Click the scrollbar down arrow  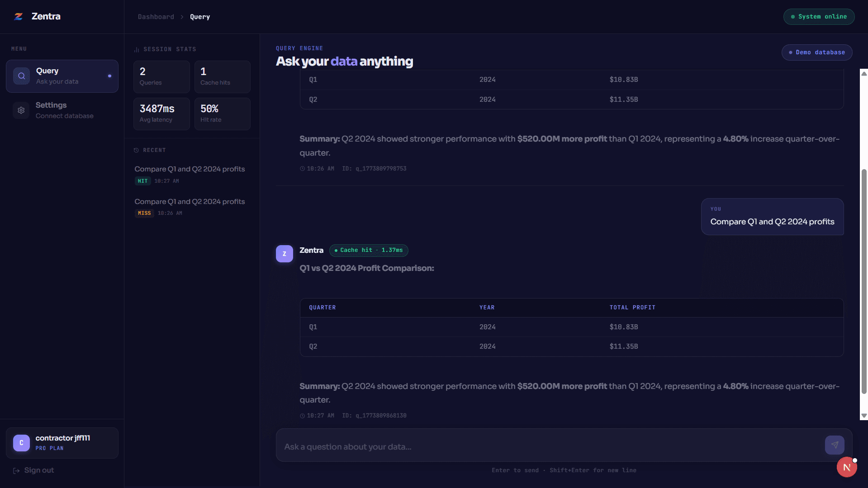coord(864,416)
